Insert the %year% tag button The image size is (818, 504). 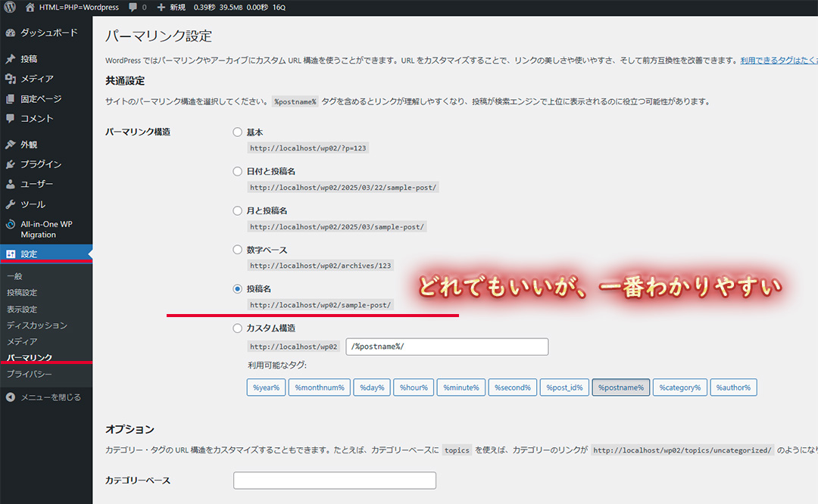[266, 387]
